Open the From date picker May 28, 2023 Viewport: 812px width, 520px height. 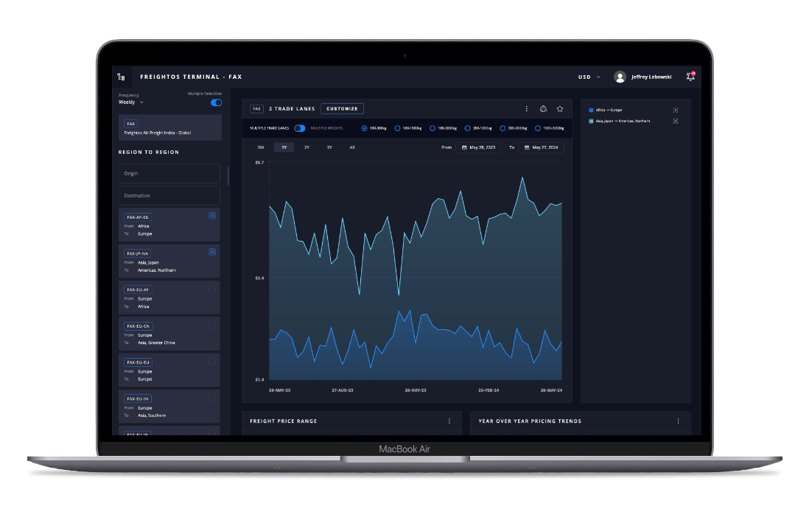click(477, 147)
